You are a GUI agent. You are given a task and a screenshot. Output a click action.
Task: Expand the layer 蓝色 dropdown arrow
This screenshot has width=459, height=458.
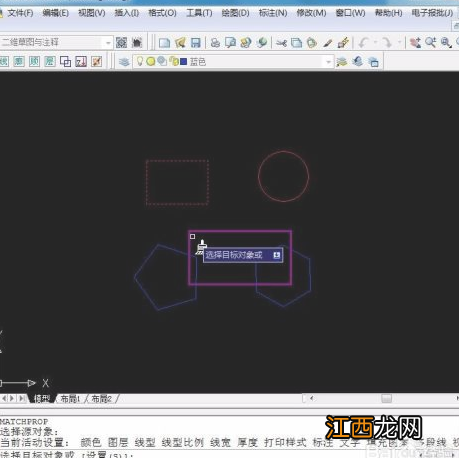pyautogui.click(x=328, y=62)
